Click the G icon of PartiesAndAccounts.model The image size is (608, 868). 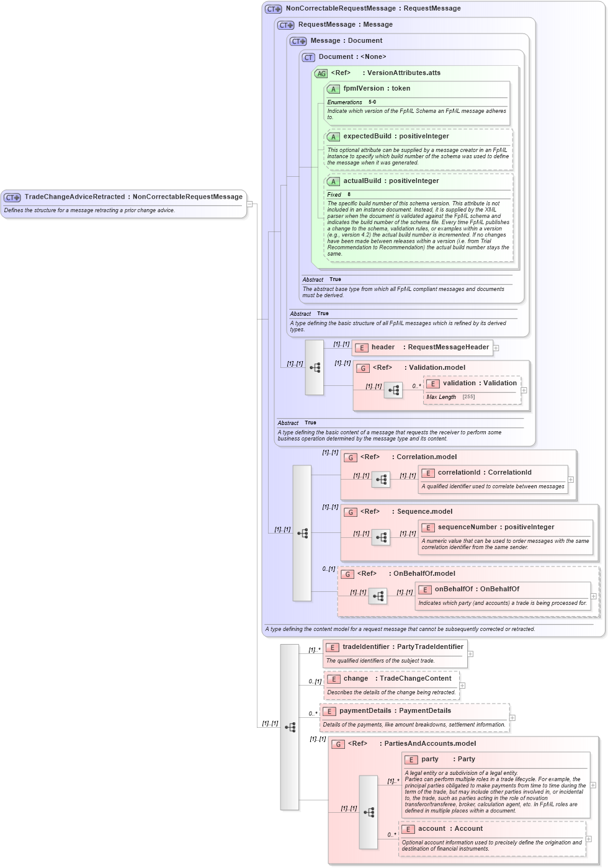coord(338,745)
